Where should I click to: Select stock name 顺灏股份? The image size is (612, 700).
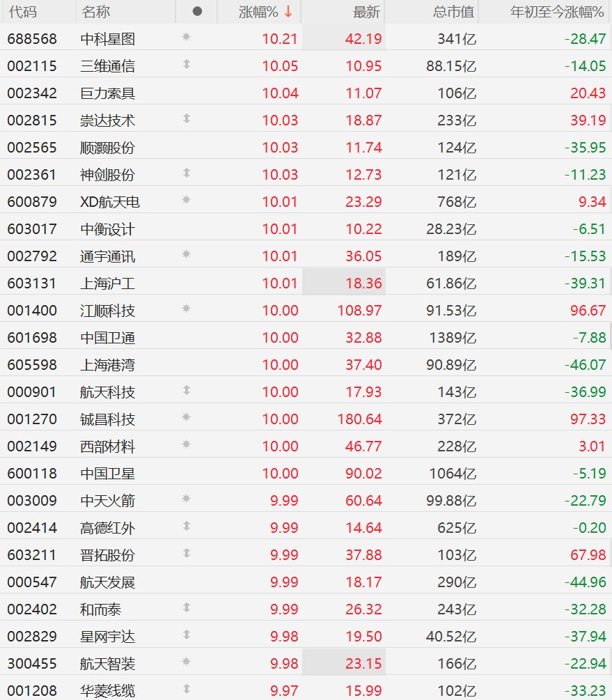click(108, 148)
